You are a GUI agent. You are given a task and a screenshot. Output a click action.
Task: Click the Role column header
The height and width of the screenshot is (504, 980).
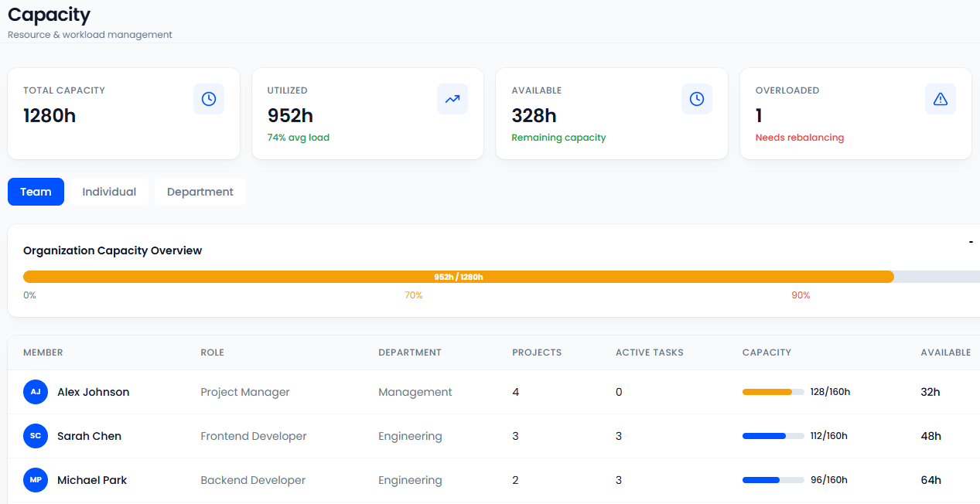coord(212,352)
